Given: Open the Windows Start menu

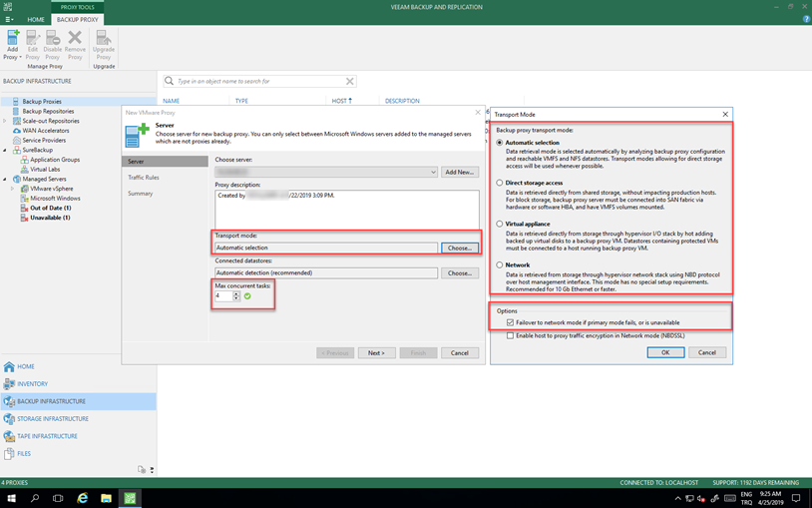Looking at the screenshot, I should tap(11, 498).
